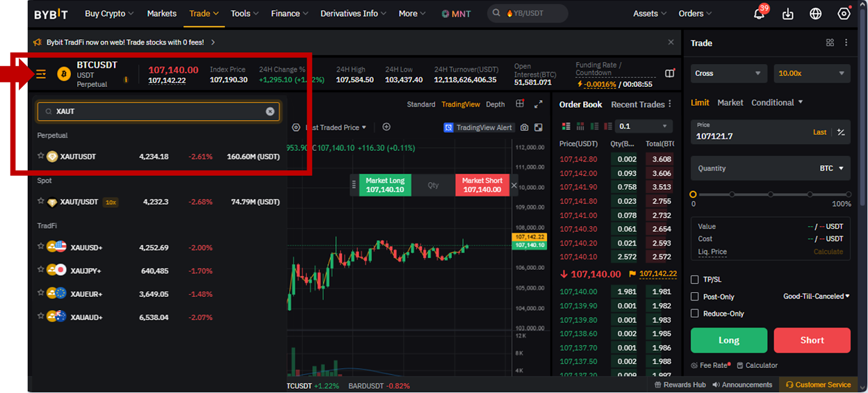Open the Good-Till-Canceled dropdown

(816, 296)
